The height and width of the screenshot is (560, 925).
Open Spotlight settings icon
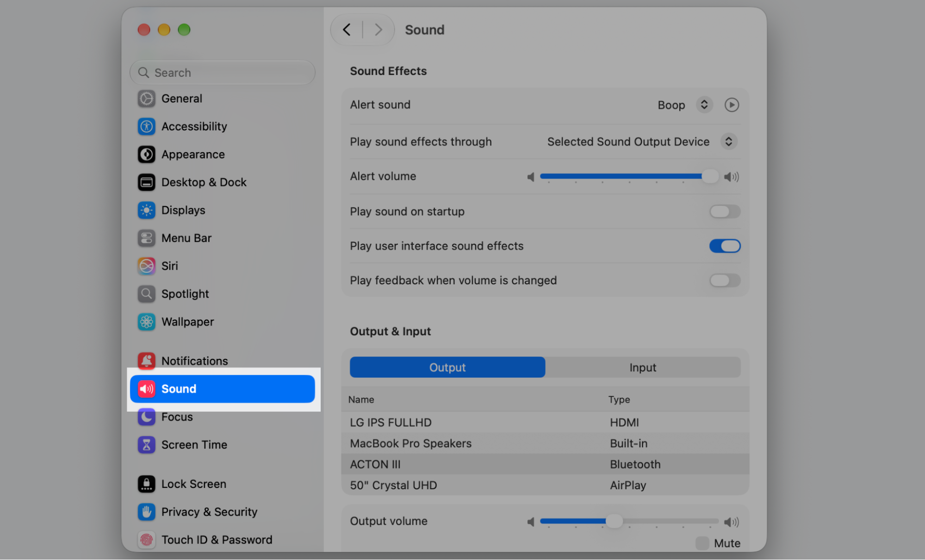pos(146,294)
